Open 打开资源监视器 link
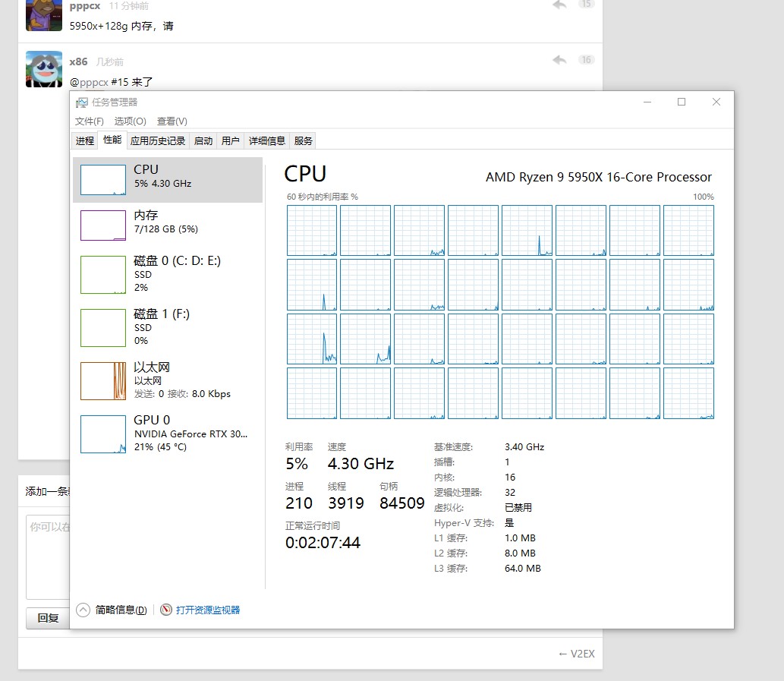784x681 pixels. click(x=208, y=610)
